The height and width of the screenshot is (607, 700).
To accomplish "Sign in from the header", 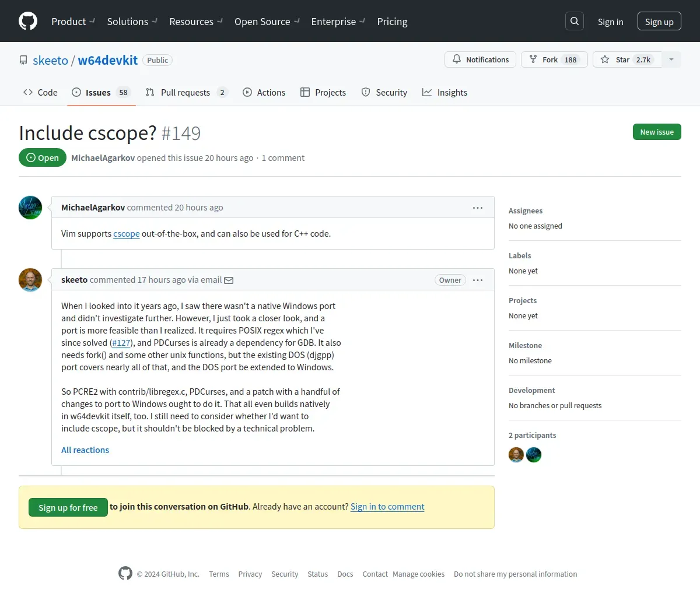I will pyautogui.click(x=610, y=22).
